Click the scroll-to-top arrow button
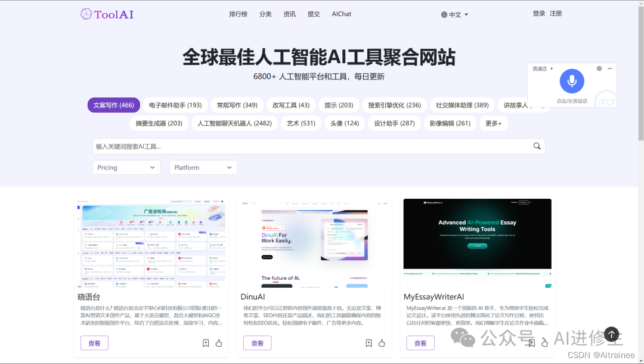644x364 pixels. (x=611, y=334)
